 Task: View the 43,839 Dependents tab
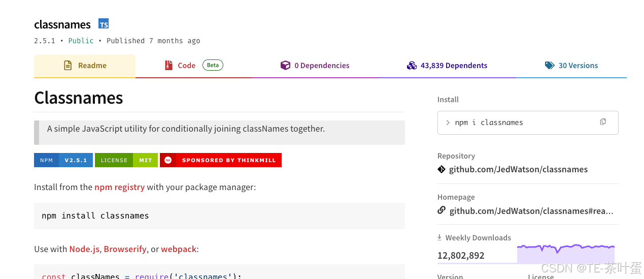tap(447, 66)
